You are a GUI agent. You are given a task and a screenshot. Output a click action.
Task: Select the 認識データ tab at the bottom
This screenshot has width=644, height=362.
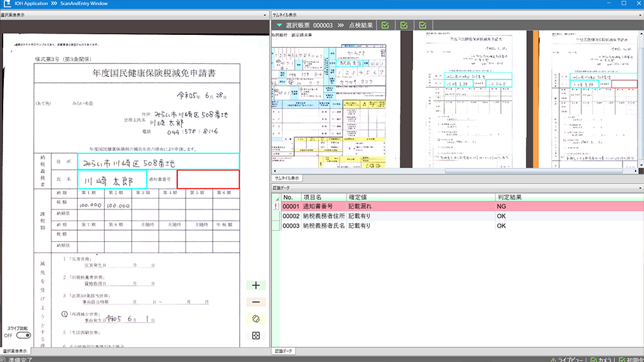tap(283, 351)
